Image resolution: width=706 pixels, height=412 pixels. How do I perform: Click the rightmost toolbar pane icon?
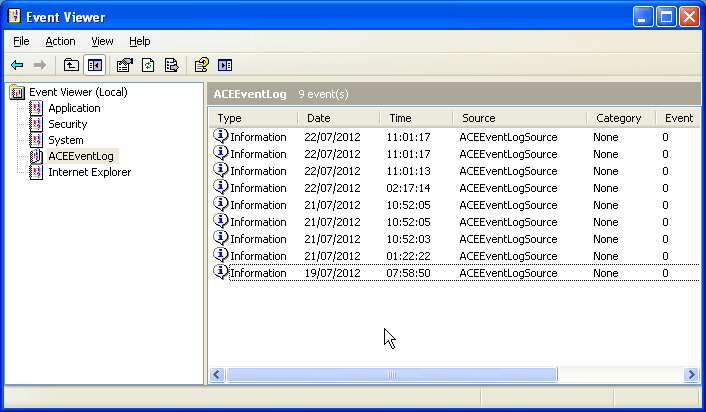(x=225, y=65)
